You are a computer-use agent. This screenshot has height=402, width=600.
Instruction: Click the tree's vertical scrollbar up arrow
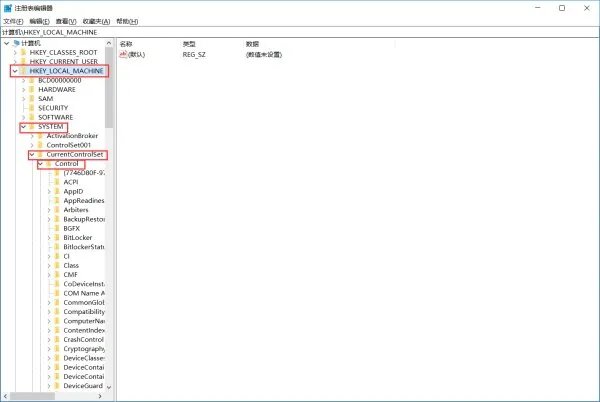coord(109,43)
